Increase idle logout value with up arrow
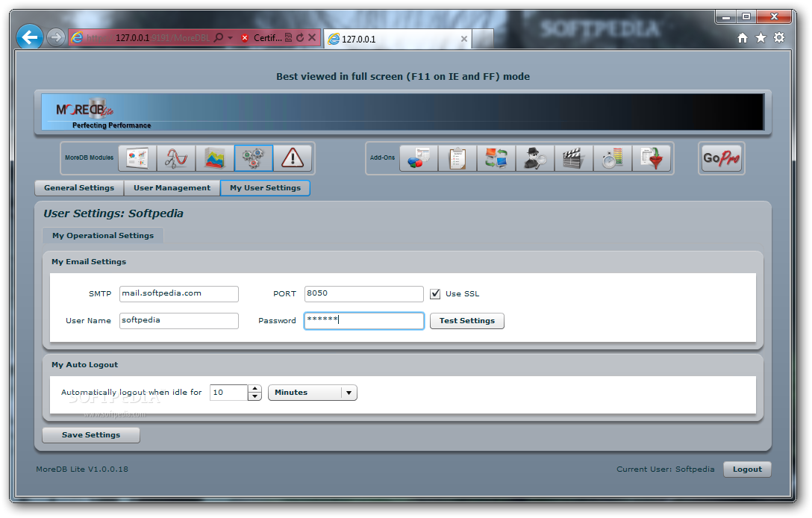Image resolution: width=812 pixels, height=518 pixels. [x=254, y=389]
